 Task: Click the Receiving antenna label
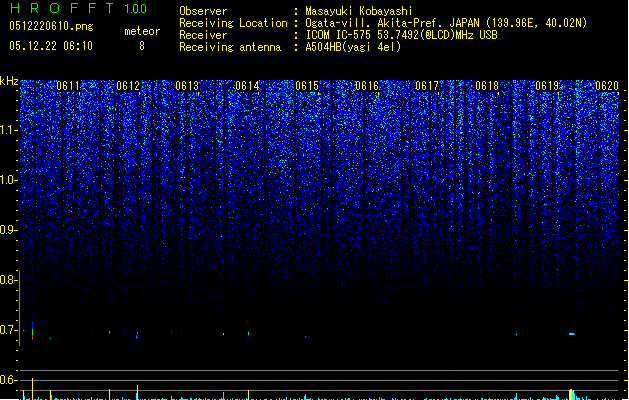(230, 47)
